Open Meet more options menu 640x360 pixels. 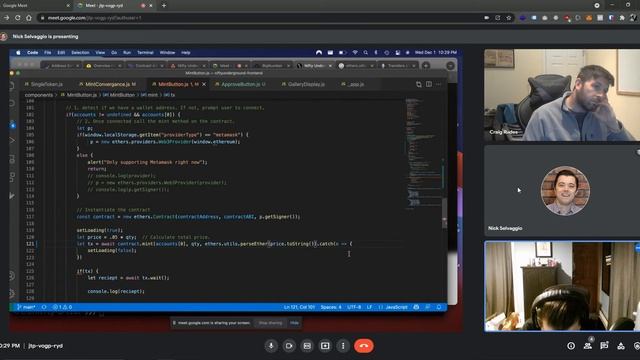tap(343, 346)
